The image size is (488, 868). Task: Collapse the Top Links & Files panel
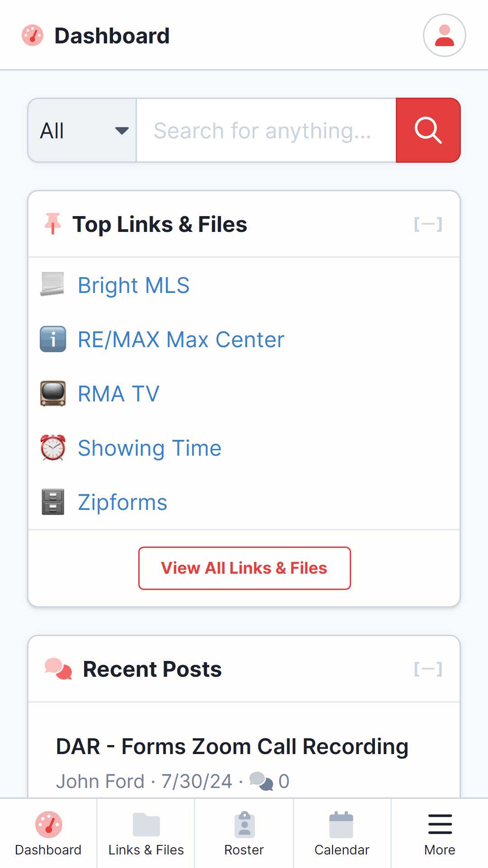click(428, 224)
